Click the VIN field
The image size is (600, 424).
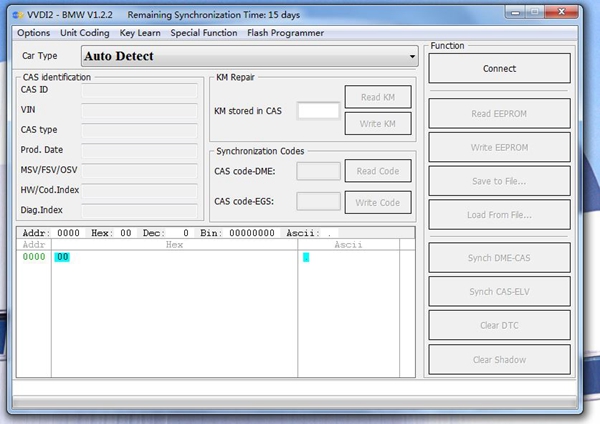[140, 111]
